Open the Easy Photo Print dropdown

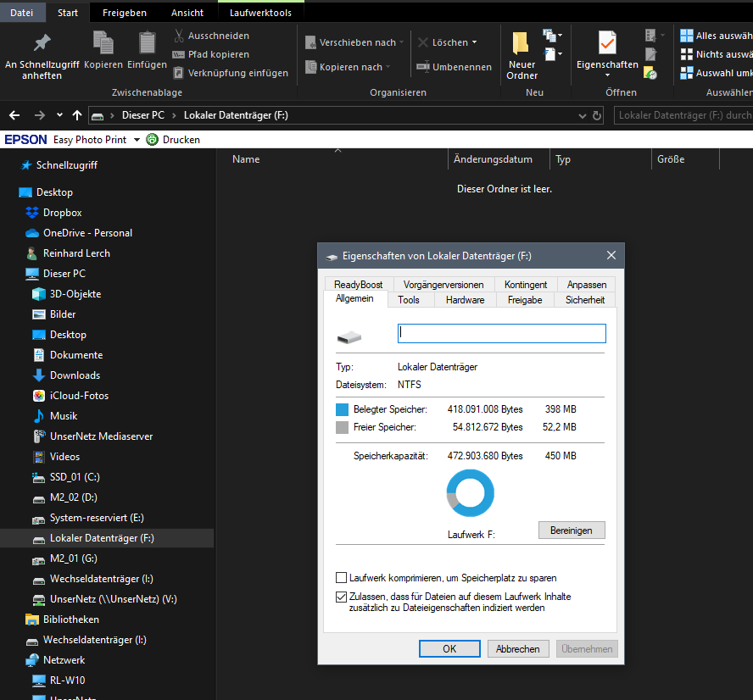[x=137, y=140]
